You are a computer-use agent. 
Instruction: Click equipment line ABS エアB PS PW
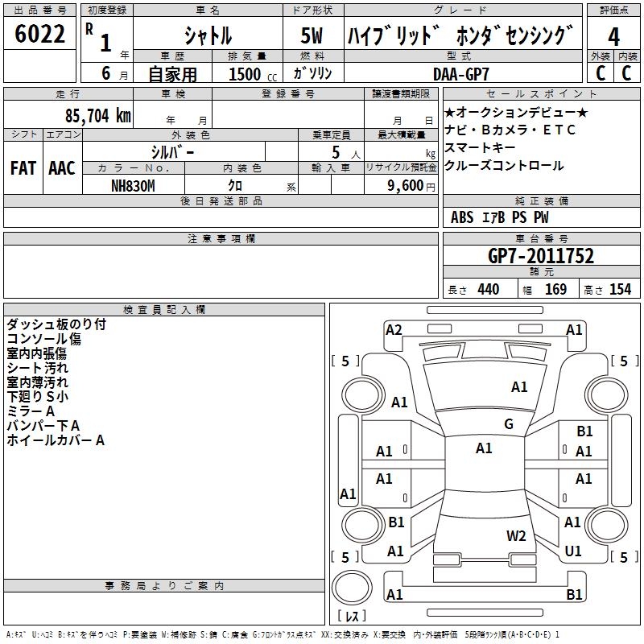click(499, 217)
